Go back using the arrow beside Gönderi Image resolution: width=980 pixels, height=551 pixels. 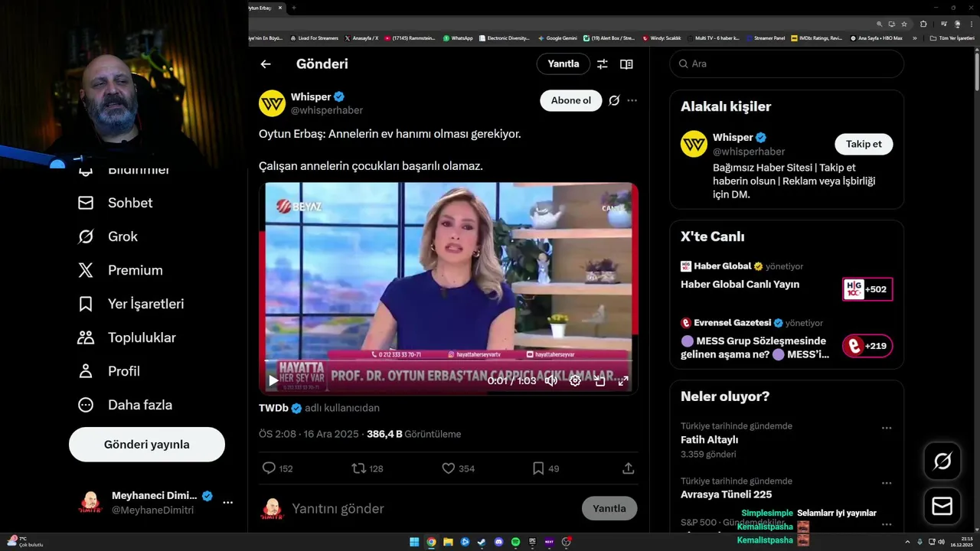point(266,64)
